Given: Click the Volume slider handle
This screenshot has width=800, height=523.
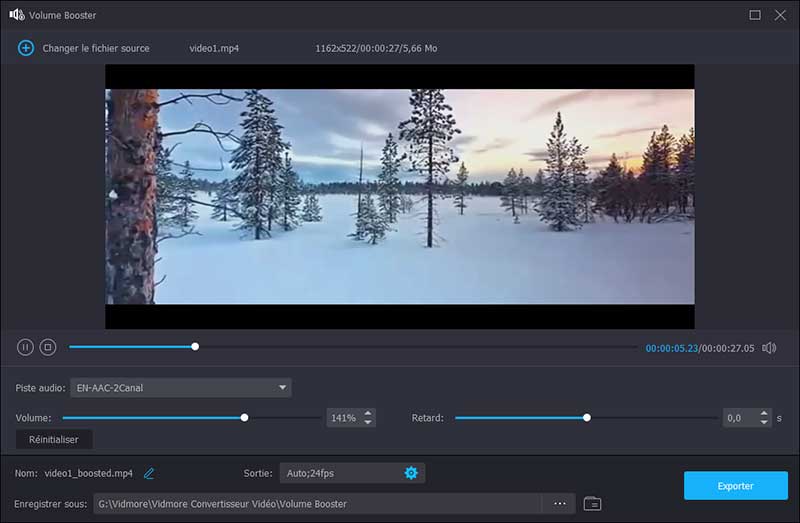Looking at the screenshot, I should point(244,418).
